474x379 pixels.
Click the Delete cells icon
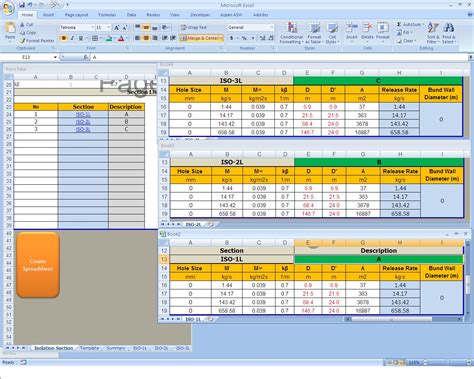coord(367,31)
